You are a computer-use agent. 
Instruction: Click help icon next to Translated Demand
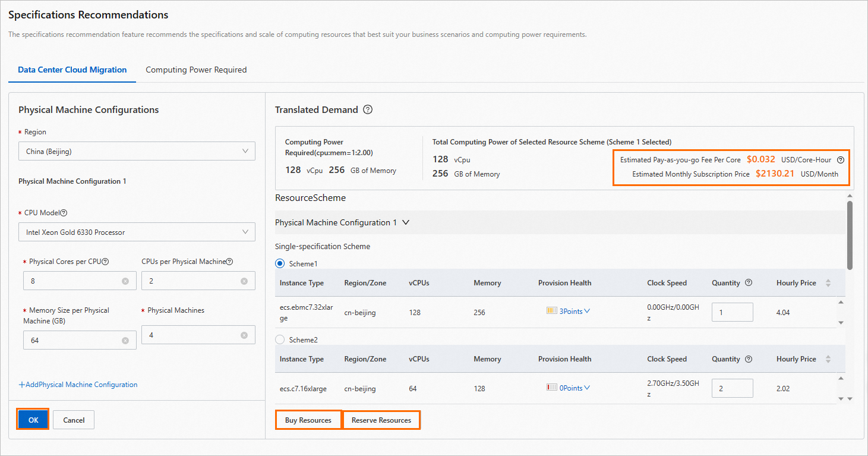coord(368,109)
